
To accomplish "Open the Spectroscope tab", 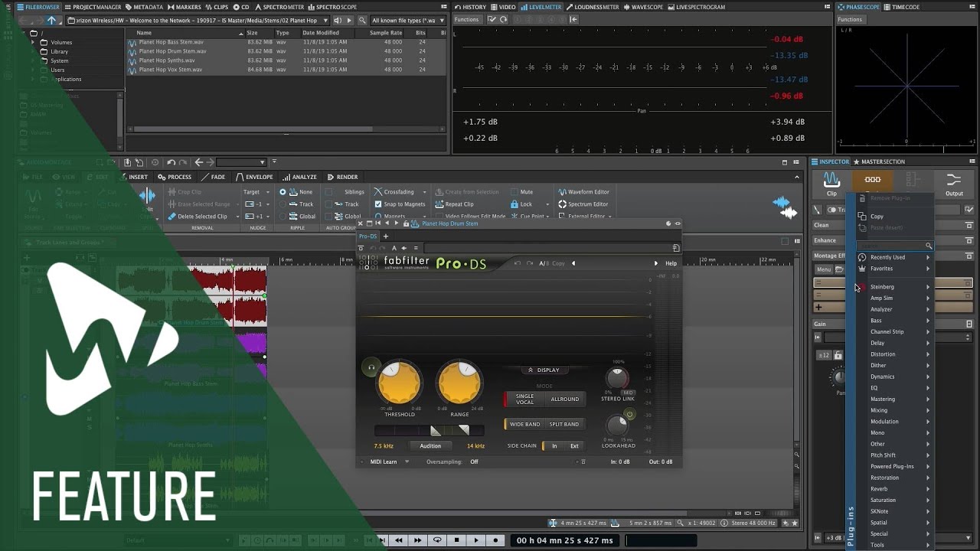I will tap(332, 7).
